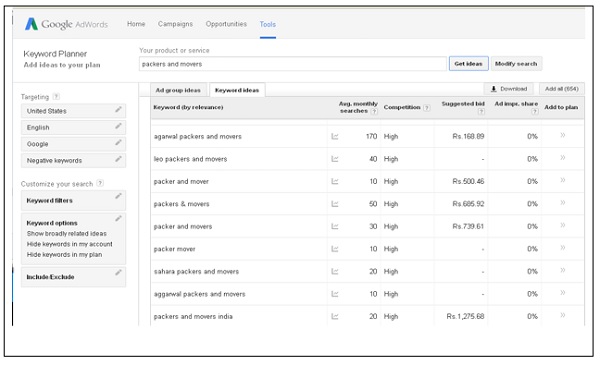Open Competition column help icon

point(427,108)
